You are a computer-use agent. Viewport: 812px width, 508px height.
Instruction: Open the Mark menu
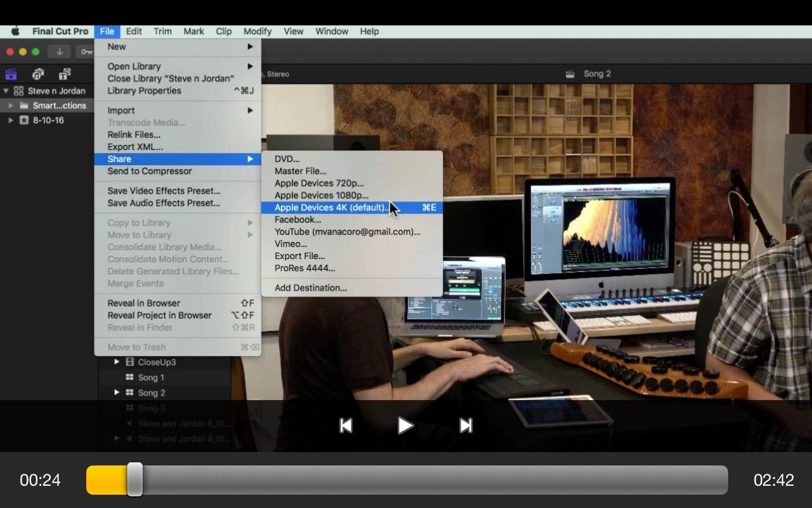pyautogui.click(x=193, y=31)
